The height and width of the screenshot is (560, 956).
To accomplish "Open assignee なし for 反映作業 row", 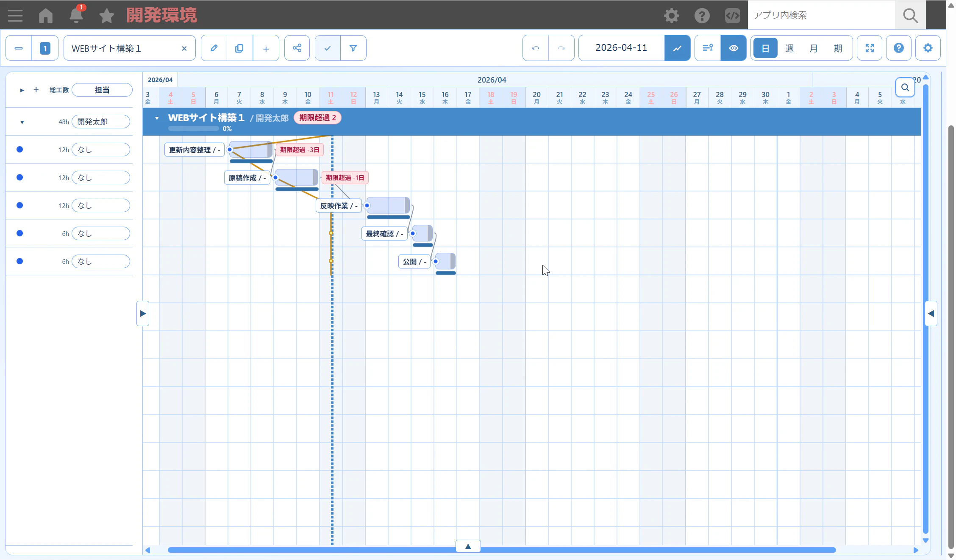I will (x=101, y=205).
